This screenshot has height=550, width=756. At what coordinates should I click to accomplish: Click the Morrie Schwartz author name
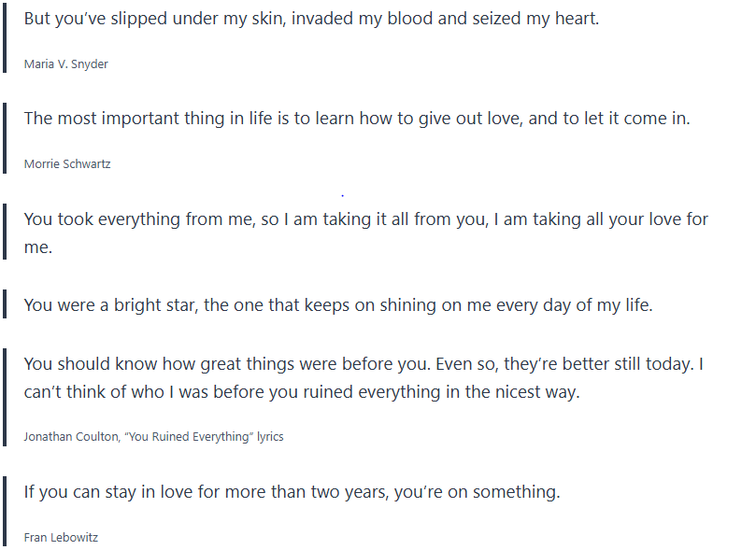68,164
